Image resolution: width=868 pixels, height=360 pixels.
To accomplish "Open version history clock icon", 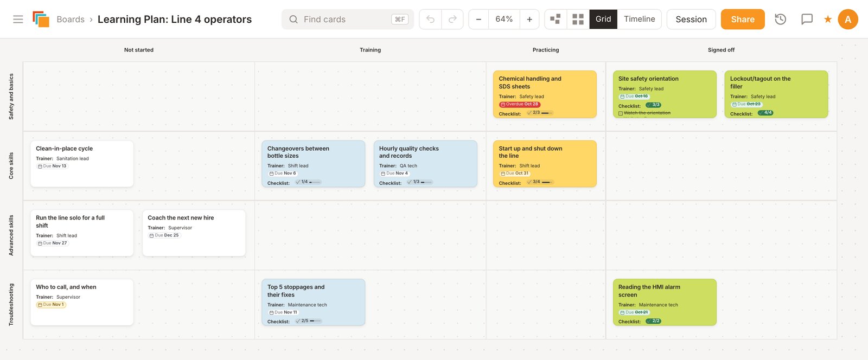I will (x=780, y=20).
